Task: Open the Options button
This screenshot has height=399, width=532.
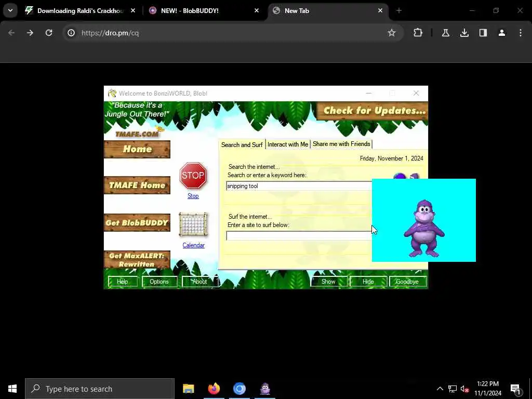Action: (x=159, y=282)
